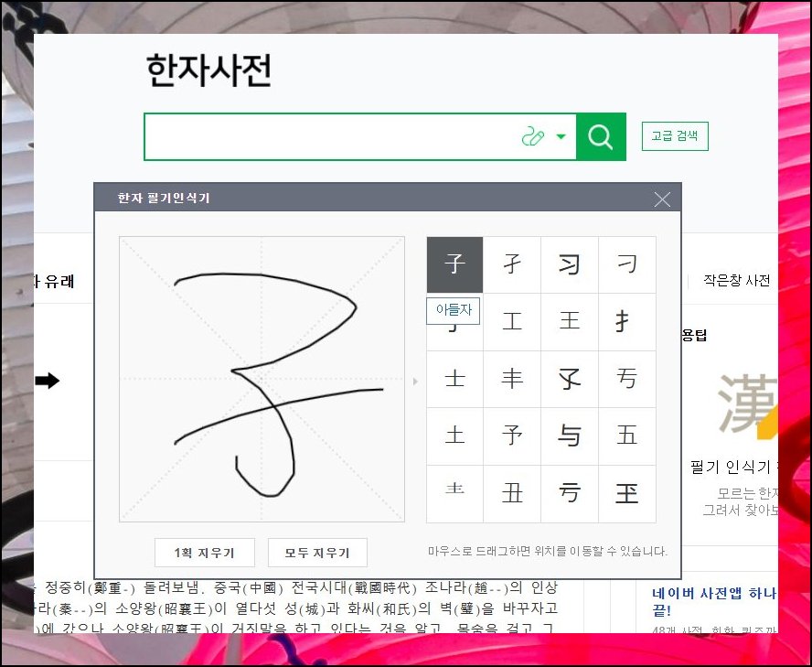Select the 丑 candidate character
The image size is (812, 667).
512,493
